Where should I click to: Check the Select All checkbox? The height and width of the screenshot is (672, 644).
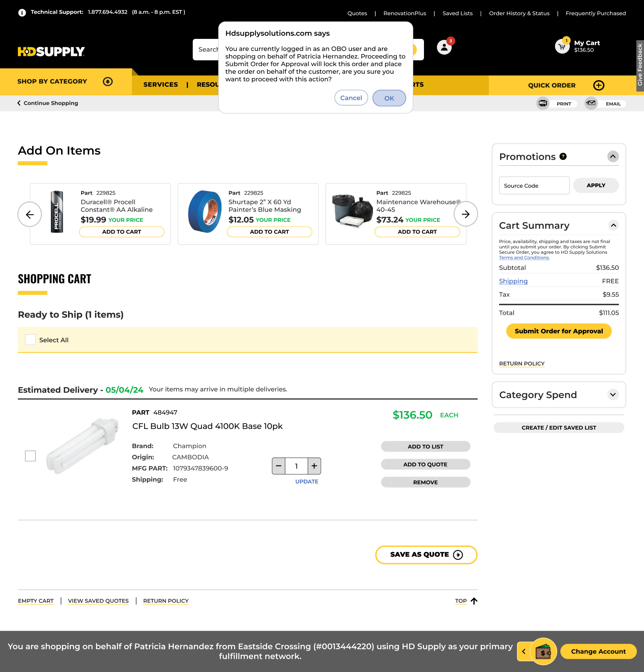point(31,340)
